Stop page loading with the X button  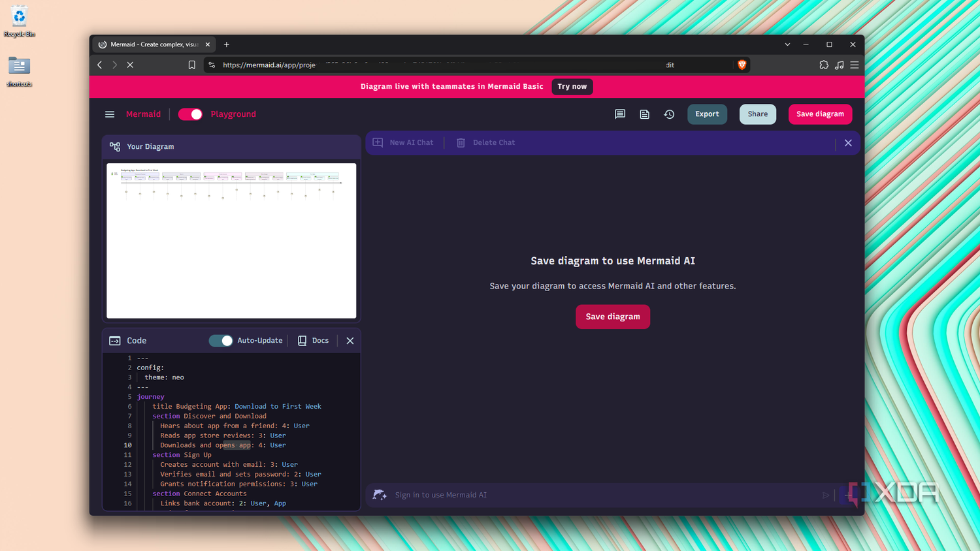coord(130,65)
